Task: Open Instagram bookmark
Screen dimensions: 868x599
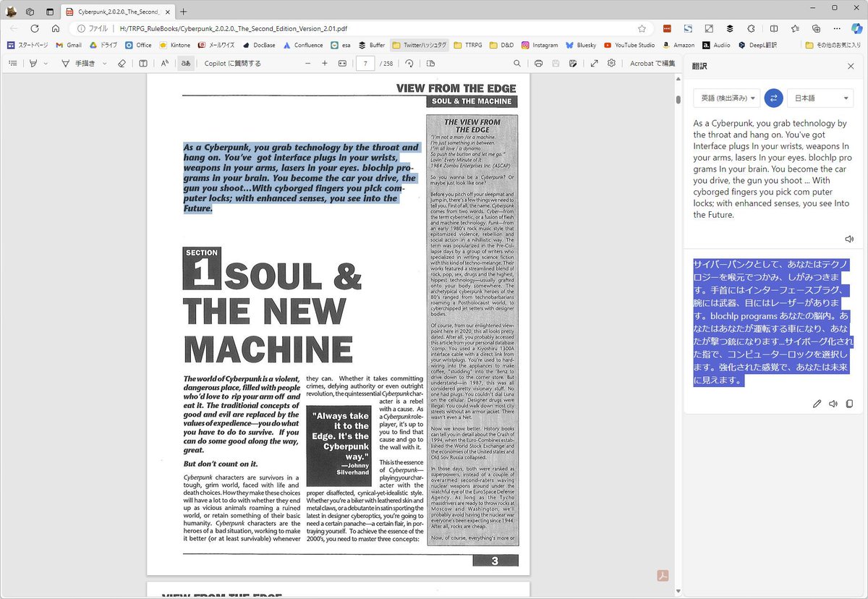Action: coord(540,45)
